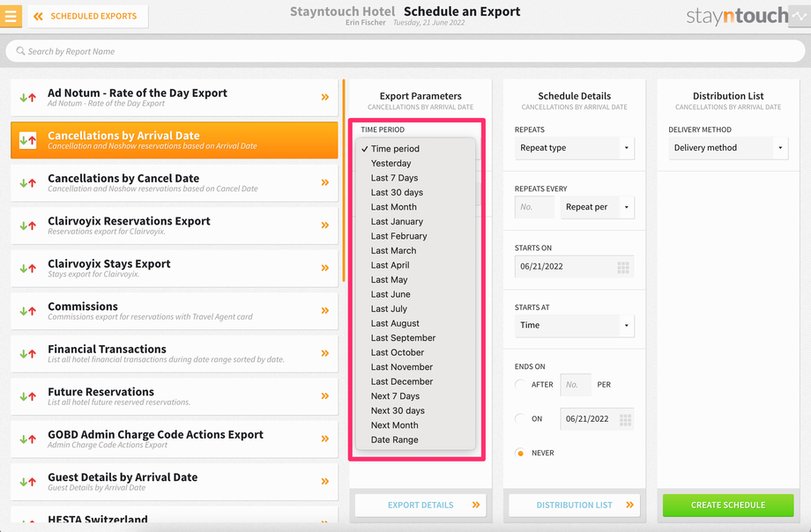
Task: Select the Never radio button
Action: (x=520, y=453)
